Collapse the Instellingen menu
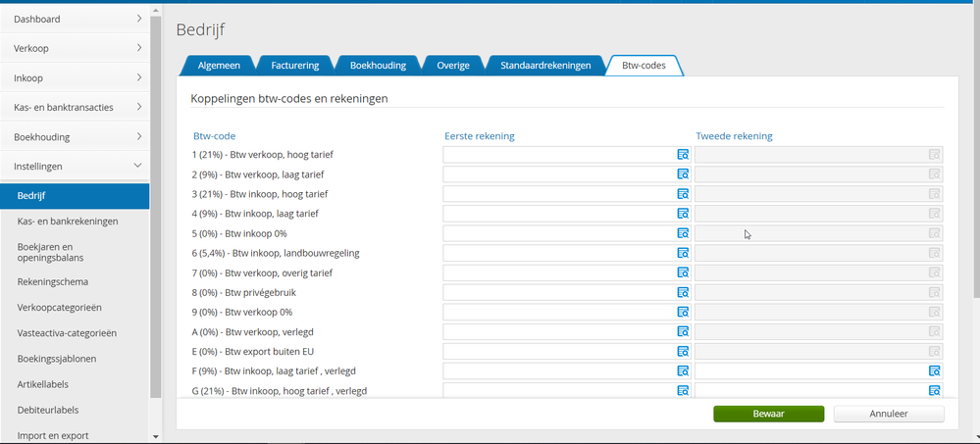980x444 pixels. click(75, 166)
